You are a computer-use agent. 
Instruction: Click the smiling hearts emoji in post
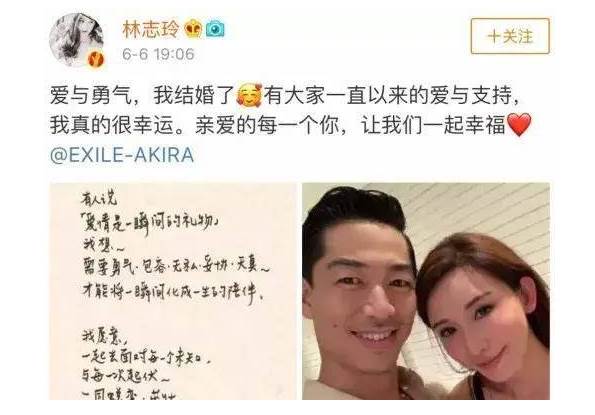click(x=249, y=94)
